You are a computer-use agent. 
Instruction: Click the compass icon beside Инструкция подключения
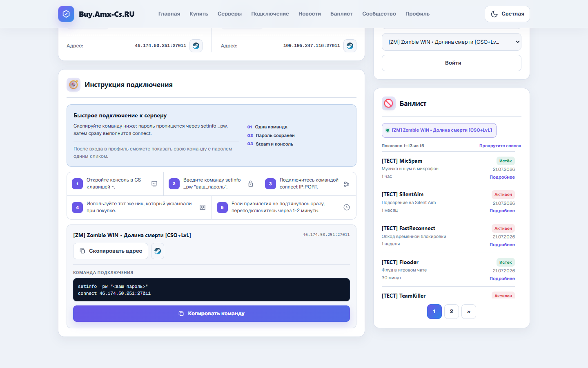coord(73,85)
